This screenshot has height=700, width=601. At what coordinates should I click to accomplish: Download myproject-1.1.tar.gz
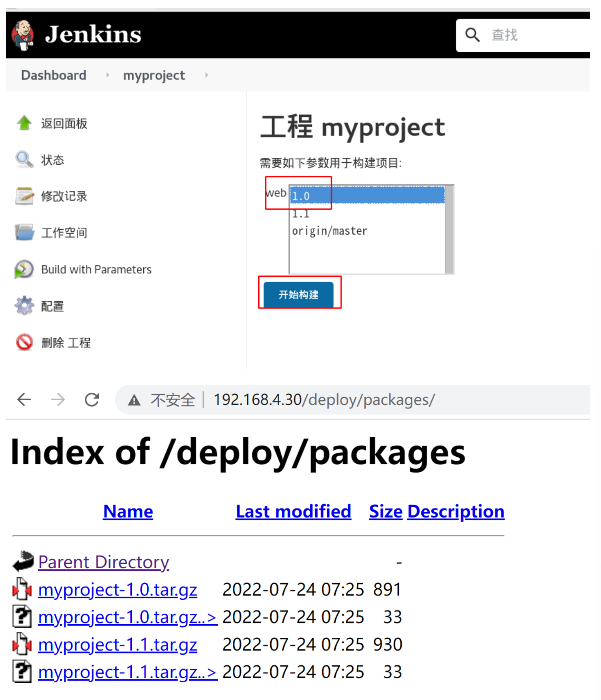pos(117,644)
